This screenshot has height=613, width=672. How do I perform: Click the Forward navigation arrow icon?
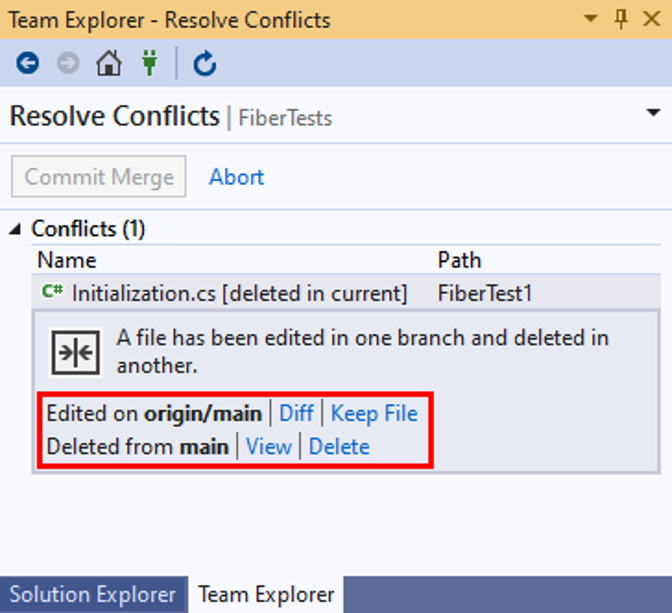click(x=68, y=64)
